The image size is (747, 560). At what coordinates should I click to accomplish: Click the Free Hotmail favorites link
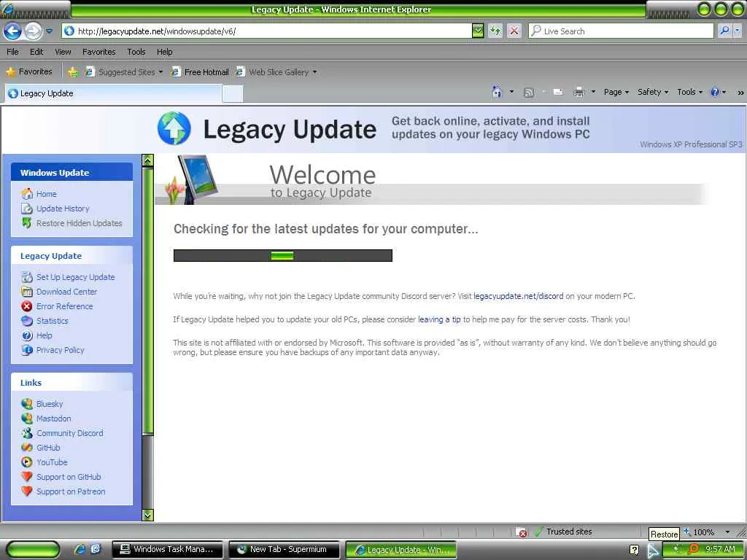(200, 72)
